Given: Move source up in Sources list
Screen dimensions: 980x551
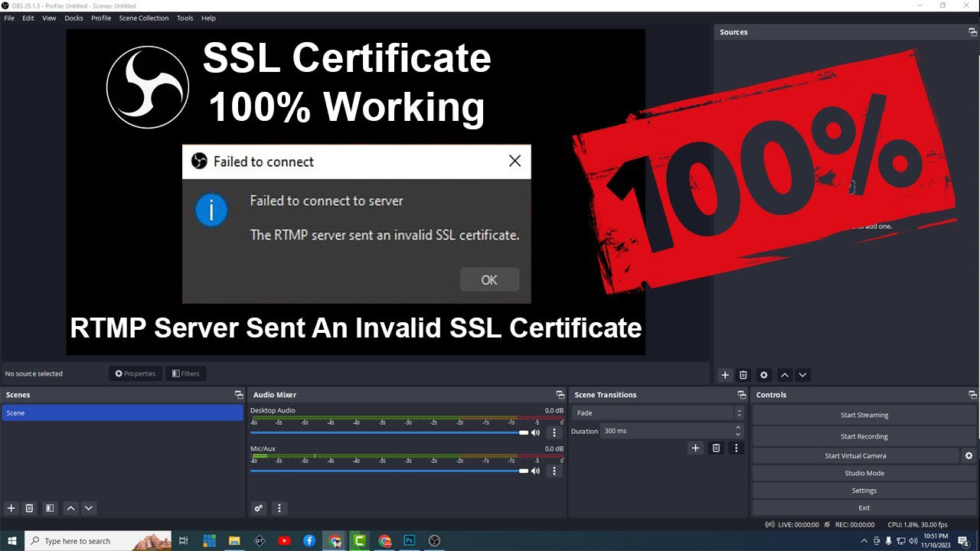Looking at the screenshot, I should (x=784, y=375).
